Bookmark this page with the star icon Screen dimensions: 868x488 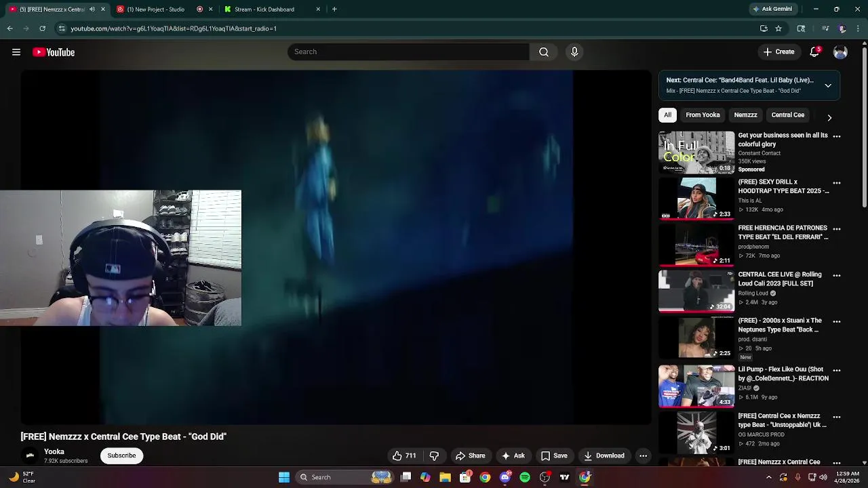[778, 28]
